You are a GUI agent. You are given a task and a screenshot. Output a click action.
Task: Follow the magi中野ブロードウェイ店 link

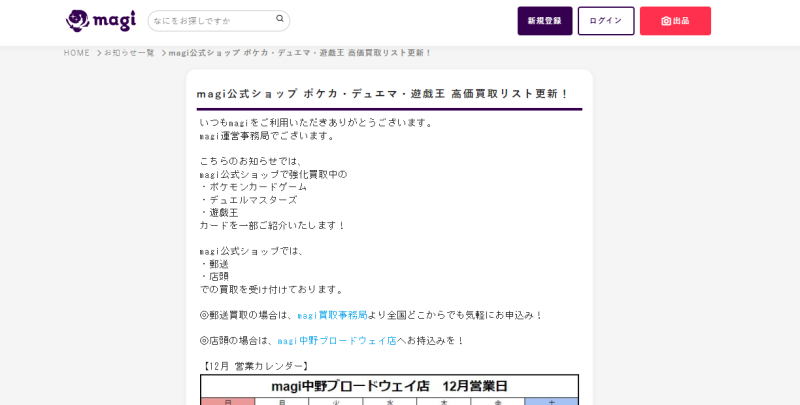tap(337, 341)
